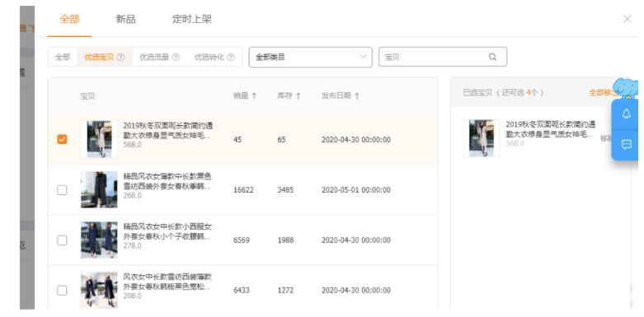This screenshot has height=317, width=644.
Task: Click 2019秋冬双面呢 title in the list
Action: tap(168, 130)
